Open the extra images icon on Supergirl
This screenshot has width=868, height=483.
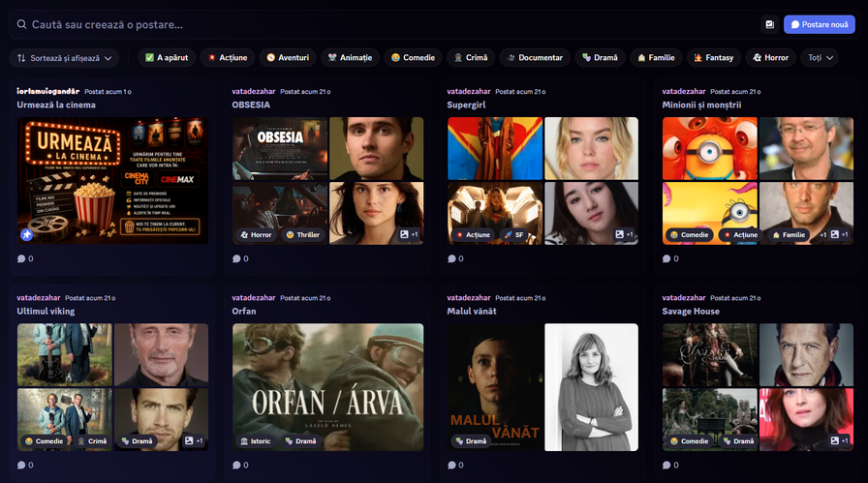coord(625,234)
